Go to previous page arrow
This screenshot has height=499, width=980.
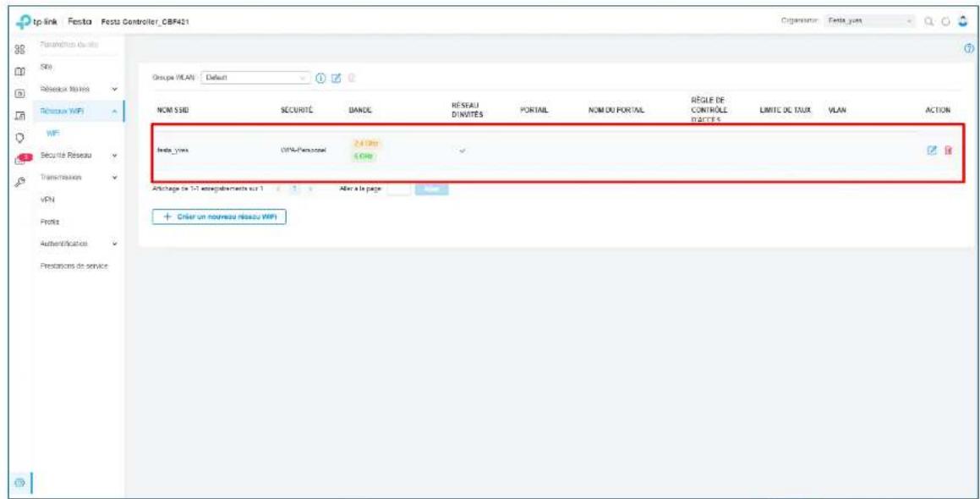pos(278,189)
